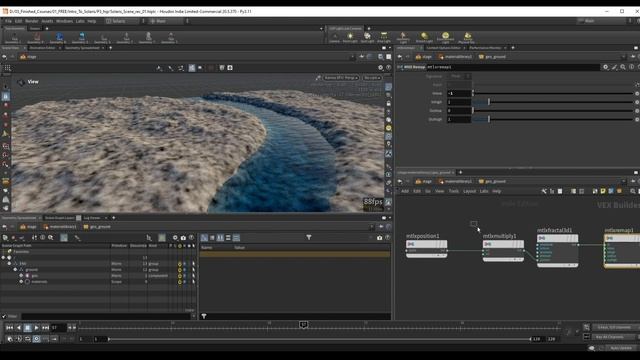The width and height of the screenshot is (640, 360).
Task: Click the Area Light shelf tool
Action: (x=384, y=38)
